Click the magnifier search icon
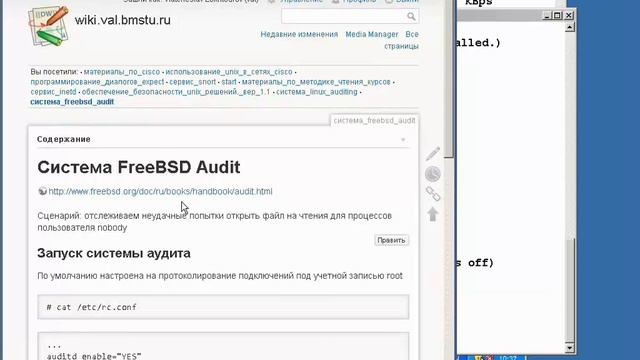 411,16
